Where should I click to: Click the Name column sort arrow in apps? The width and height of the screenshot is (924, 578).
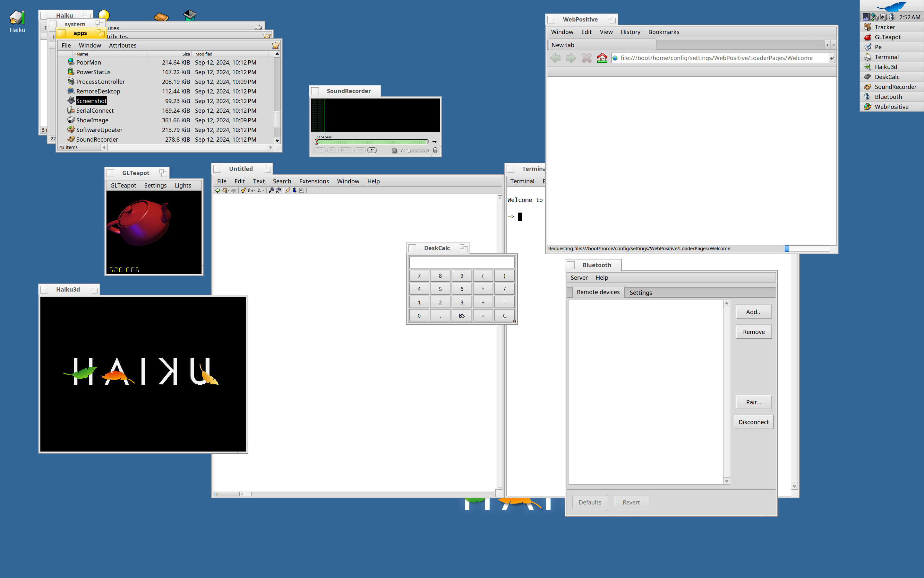75,54
